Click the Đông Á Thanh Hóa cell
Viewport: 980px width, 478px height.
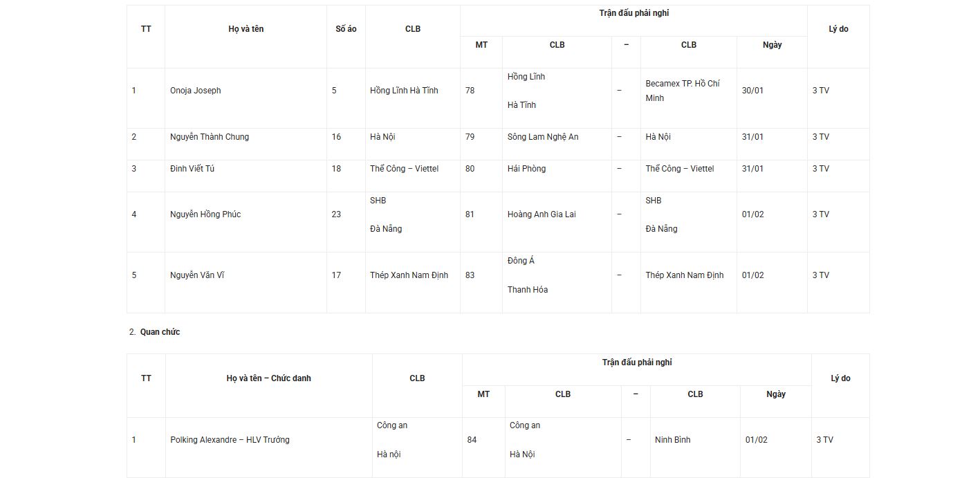tap(528, 275)
